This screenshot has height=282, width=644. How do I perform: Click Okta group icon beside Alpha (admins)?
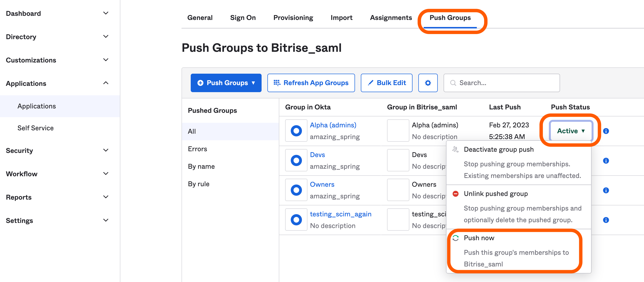296,131
